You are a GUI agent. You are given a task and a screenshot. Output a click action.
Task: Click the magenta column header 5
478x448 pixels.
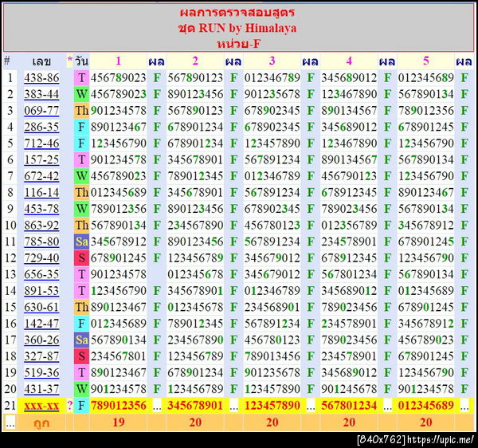(426, 61)
